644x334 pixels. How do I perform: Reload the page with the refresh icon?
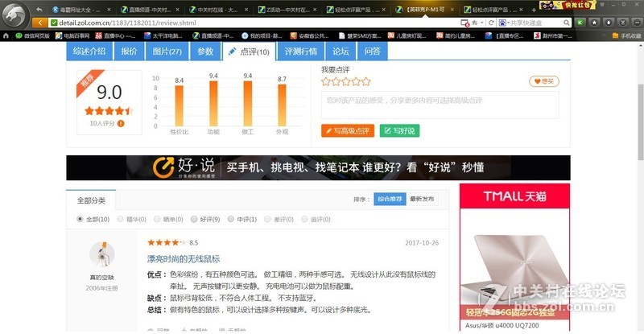491,23
